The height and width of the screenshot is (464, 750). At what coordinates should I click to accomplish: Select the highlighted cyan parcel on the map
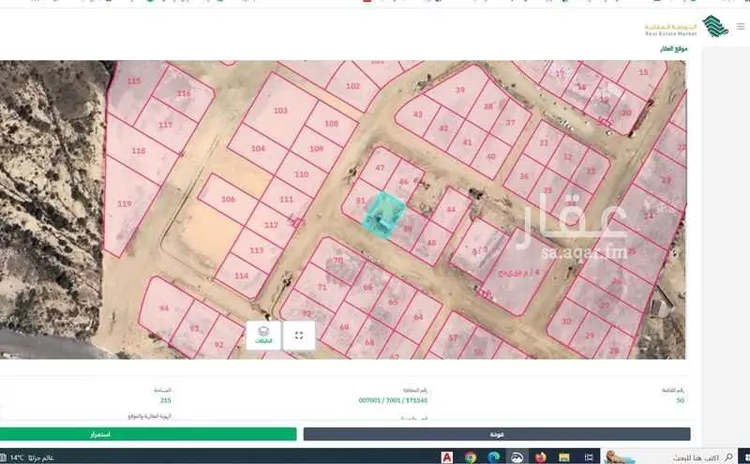point(384,215)
